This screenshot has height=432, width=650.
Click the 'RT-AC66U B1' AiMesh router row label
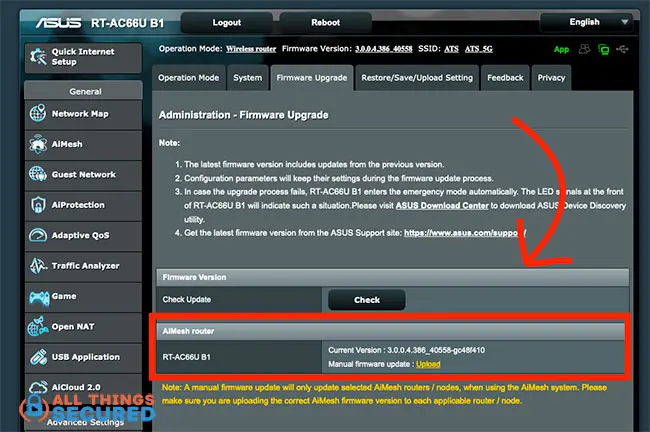point(187,357)
